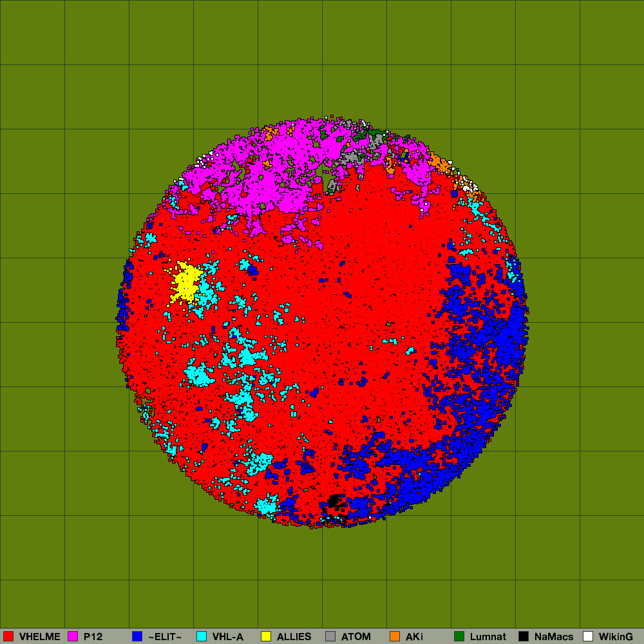This screenshot has width=644, height=644.
Task: Select the ATOM legend label
Action: tap(355, 637)
